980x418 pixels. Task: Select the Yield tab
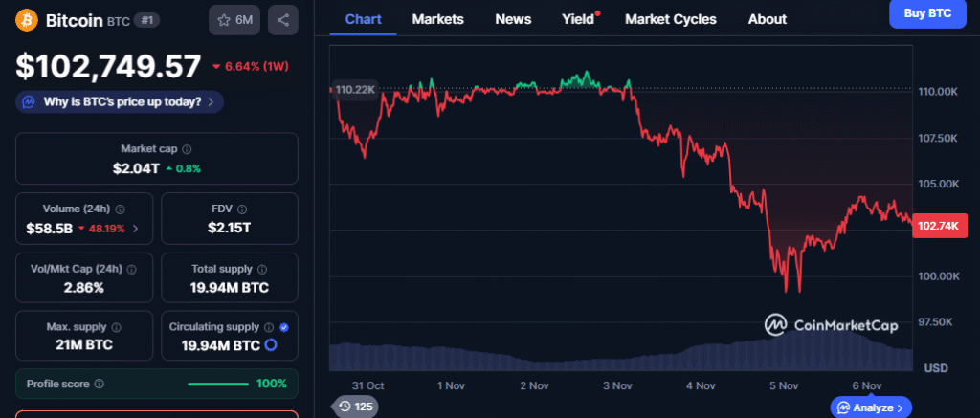tap(578, 19)
